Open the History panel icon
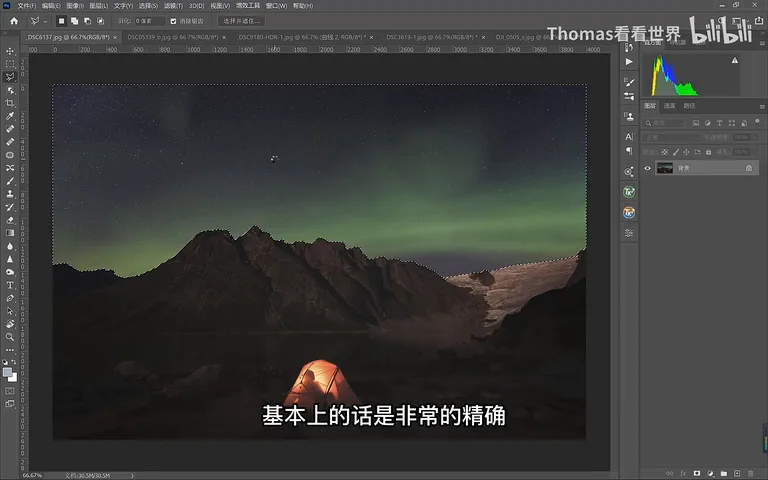This screenshot has width=768, height=480. click(x=629, y=48)
